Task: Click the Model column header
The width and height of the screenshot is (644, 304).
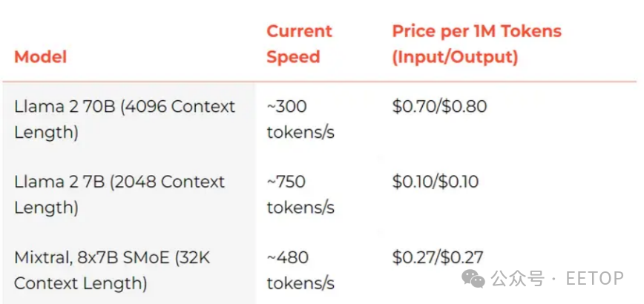Action: point(40,56)
